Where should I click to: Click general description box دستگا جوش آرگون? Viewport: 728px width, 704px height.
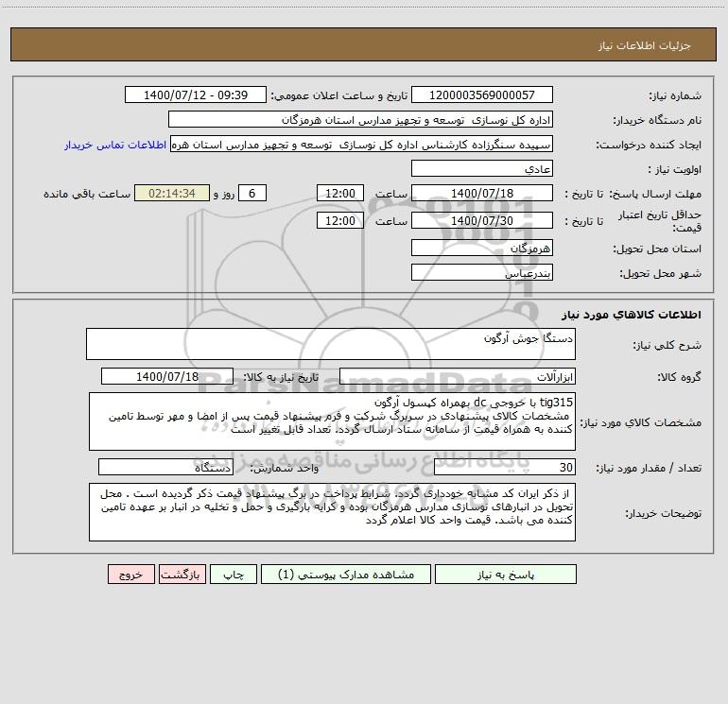(x=331, y=344)
